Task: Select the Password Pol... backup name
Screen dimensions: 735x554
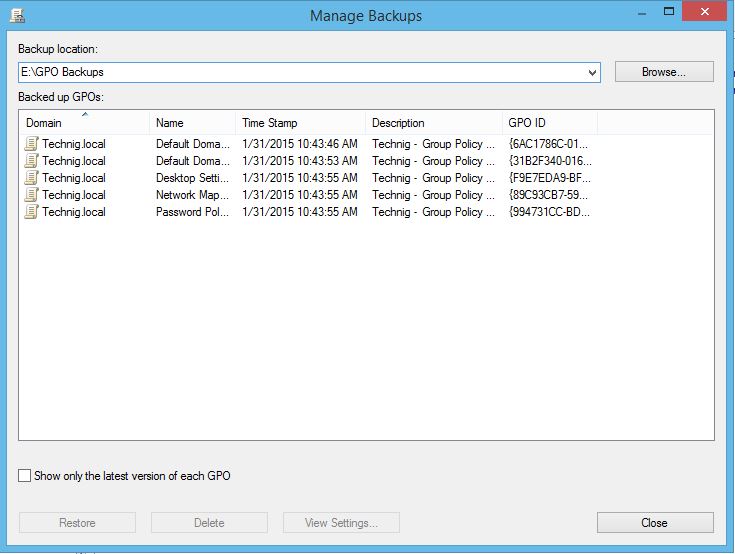Action: click(x=192, y=211)
